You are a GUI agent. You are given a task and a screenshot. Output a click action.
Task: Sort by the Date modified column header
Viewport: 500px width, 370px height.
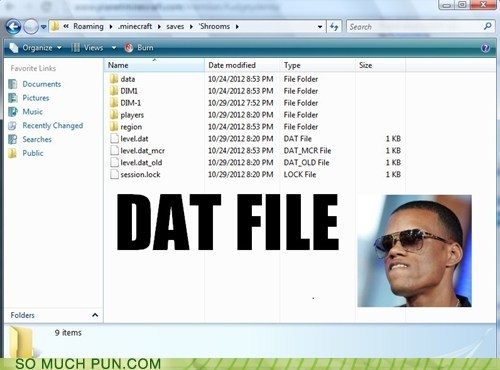point(242,65)
